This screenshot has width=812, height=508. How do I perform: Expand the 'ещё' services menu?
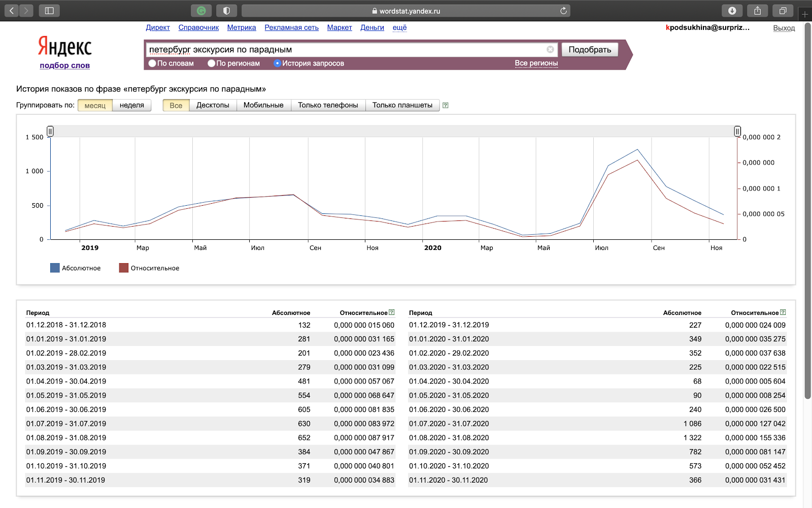point(399,27)
